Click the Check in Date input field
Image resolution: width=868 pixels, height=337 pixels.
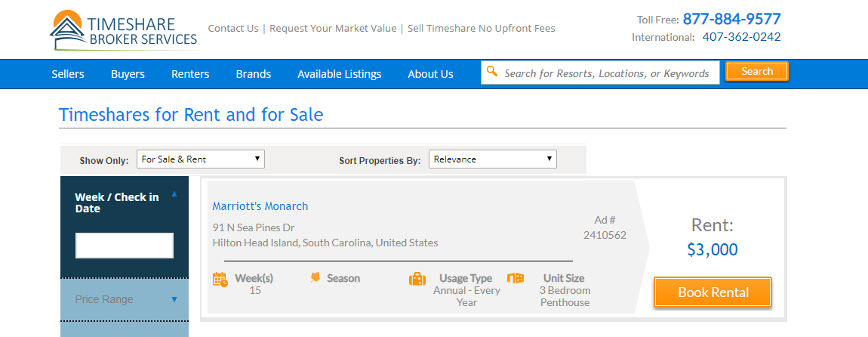125,246
